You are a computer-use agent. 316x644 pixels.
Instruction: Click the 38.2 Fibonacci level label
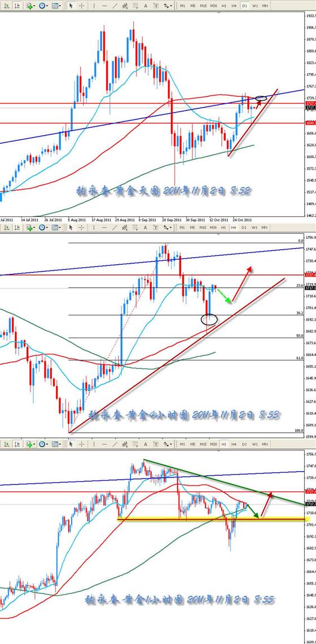(300, 313)
